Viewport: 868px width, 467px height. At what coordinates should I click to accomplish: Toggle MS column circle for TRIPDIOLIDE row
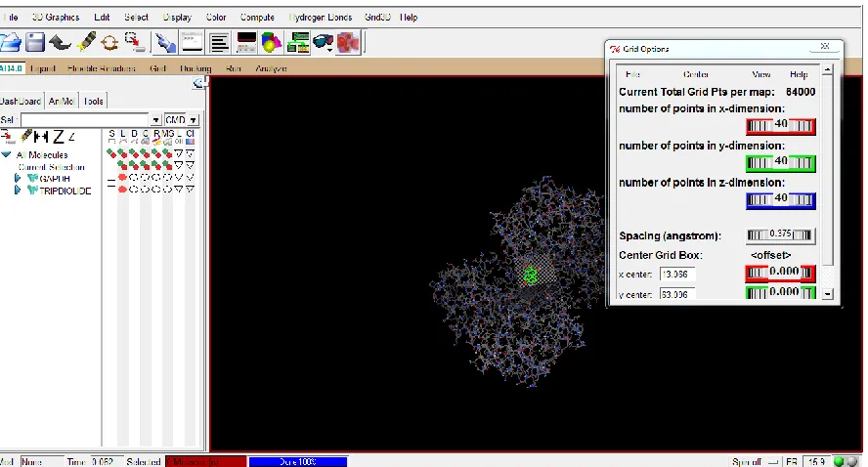click(x=167, y=190)
